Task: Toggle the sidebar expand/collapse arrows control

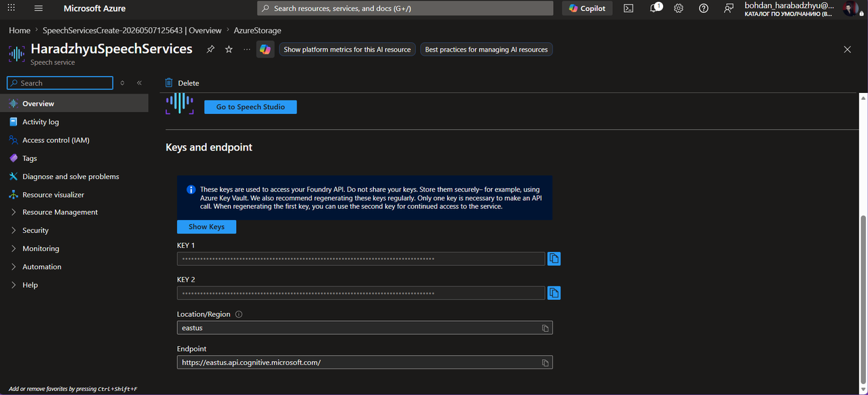Action: click(122, 83)
